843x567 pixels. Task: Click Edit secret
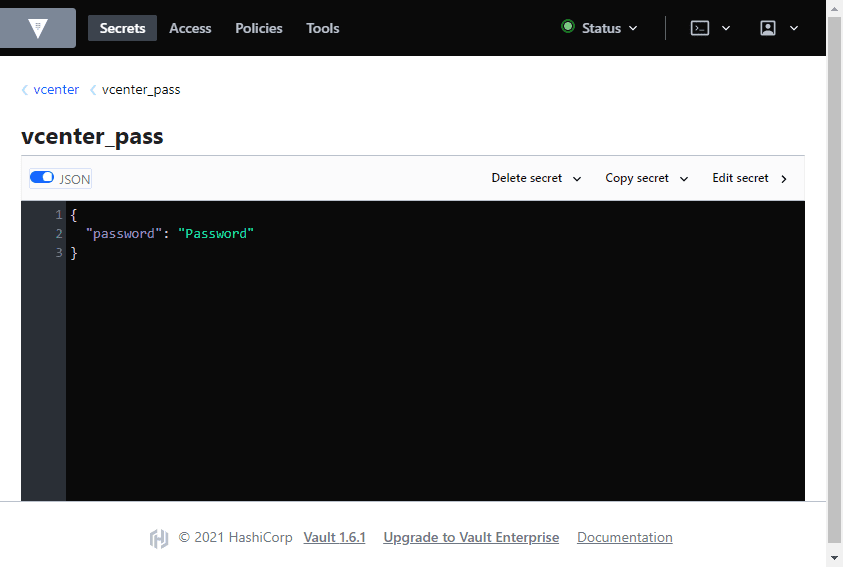[x=750, y=178]
